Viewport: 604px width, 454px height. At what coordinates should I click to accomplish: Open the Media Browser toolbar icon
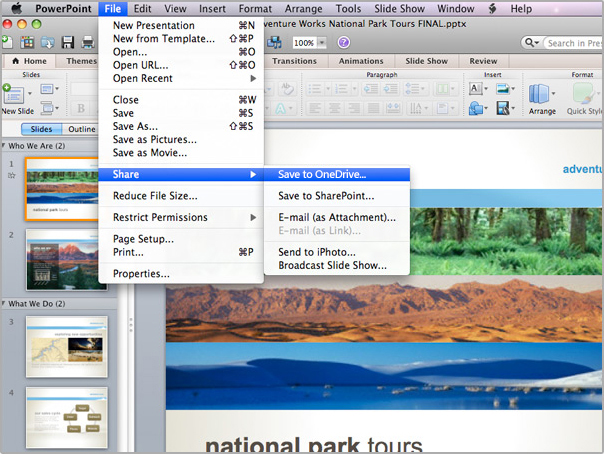click(x=274, y=42)
